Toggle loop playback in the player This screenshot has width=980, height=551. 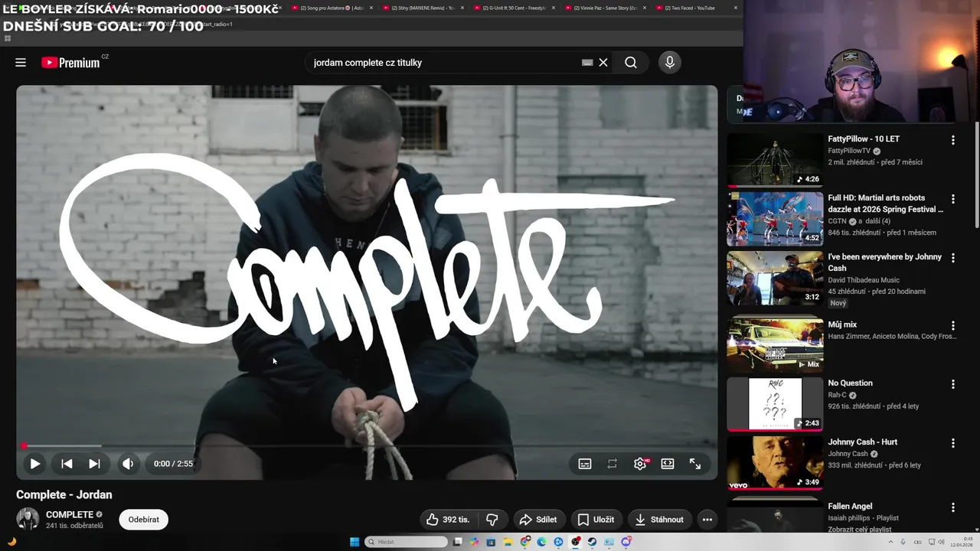click(x=612, y=464)
